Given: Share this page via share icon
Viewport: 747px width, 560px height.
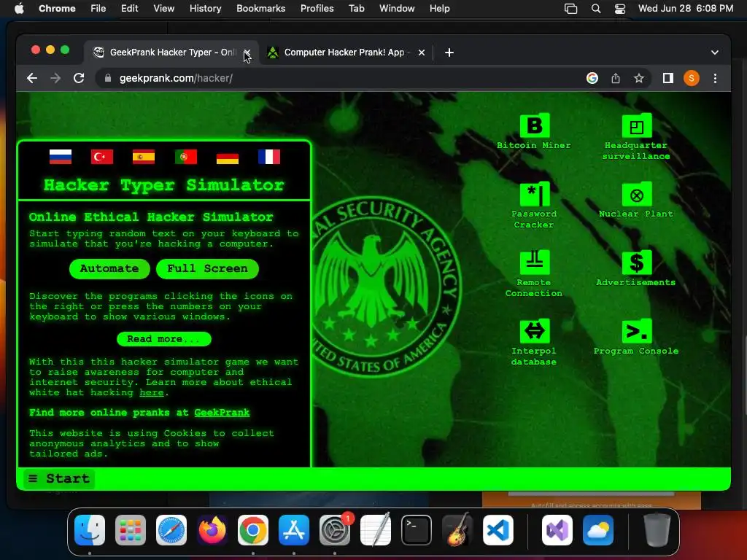Looking at the screenshot, I should [616, 78].
